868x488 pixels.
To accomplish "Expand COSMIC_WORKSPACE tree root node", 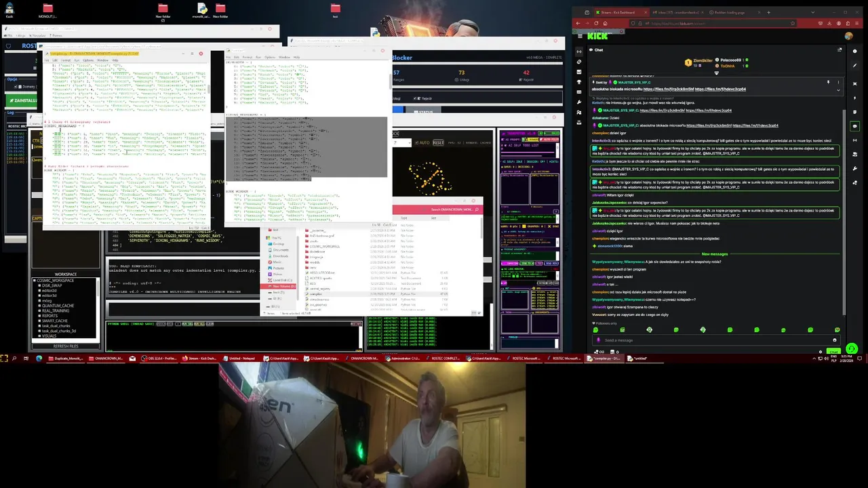I will [x=35, y=281].
